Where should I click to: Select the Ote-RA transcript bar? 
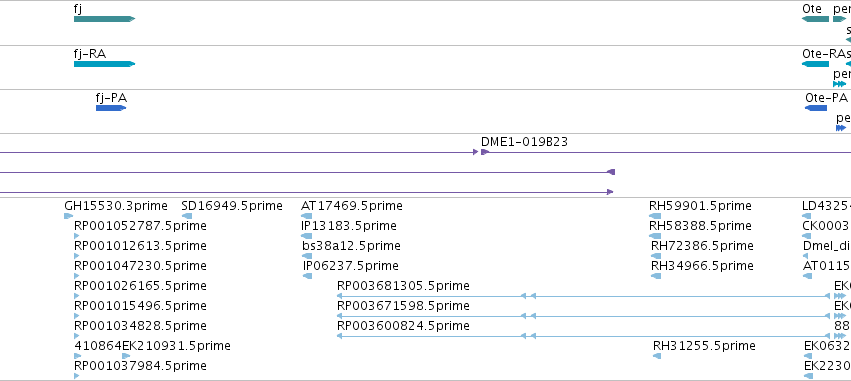coord(815,64)
